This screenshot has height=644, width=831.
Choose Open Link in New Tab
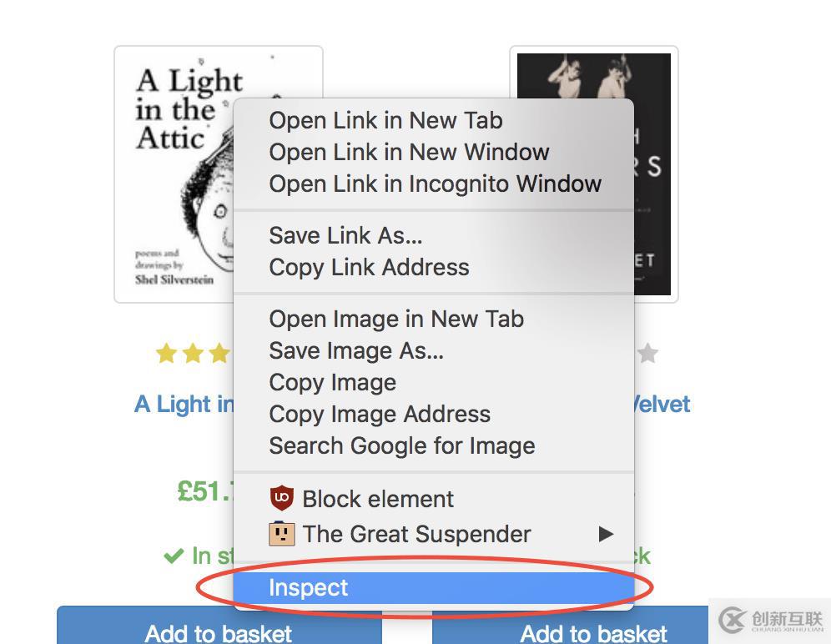[x=385, y=120]
